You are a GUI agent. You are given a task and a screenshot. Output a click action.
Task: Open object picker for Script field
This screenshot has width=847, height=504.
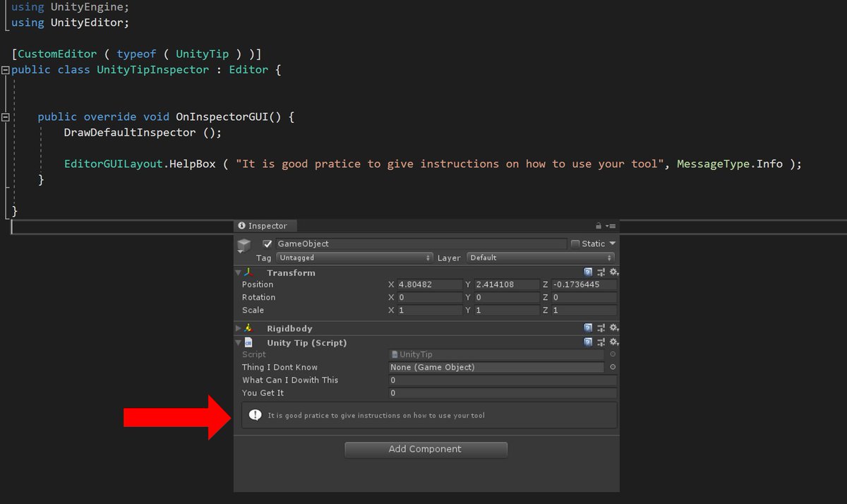pos(613,354)
